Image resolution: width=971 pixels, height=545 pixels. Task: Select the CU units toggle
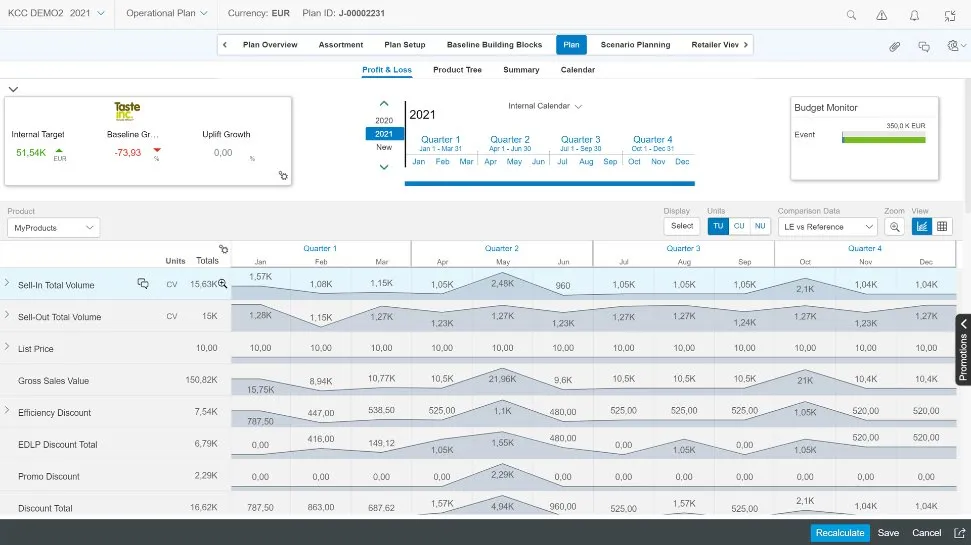point(739,226)
